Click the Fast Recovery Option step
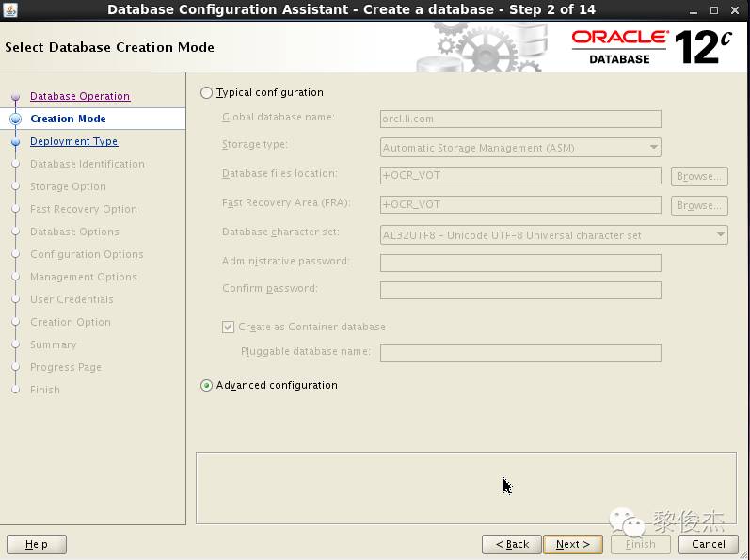This screenshot has width=750, height=560. (84, 209)
